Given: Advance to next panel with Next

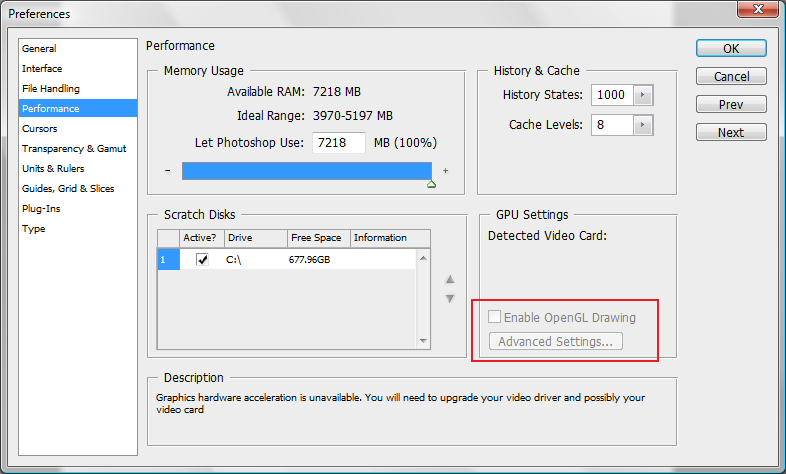Looking at the screenshot, I should [731, 133].
